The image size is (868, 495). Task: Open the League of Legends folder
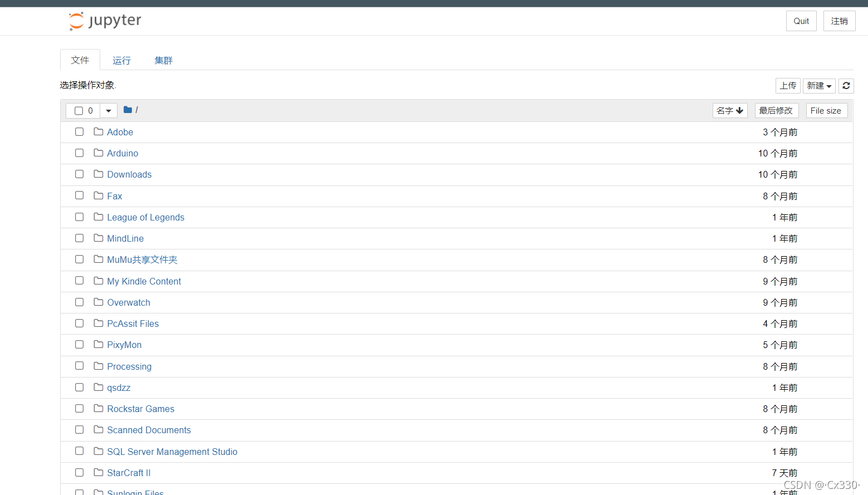tap(146, 217)
